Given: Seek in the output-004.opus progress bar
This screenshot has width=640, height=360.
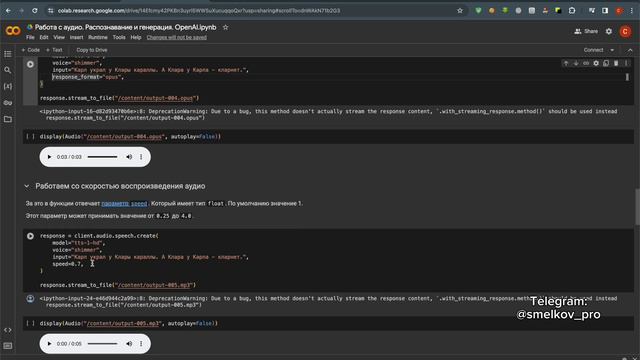Looking at the screenshot, I should [x=102, y=157].
